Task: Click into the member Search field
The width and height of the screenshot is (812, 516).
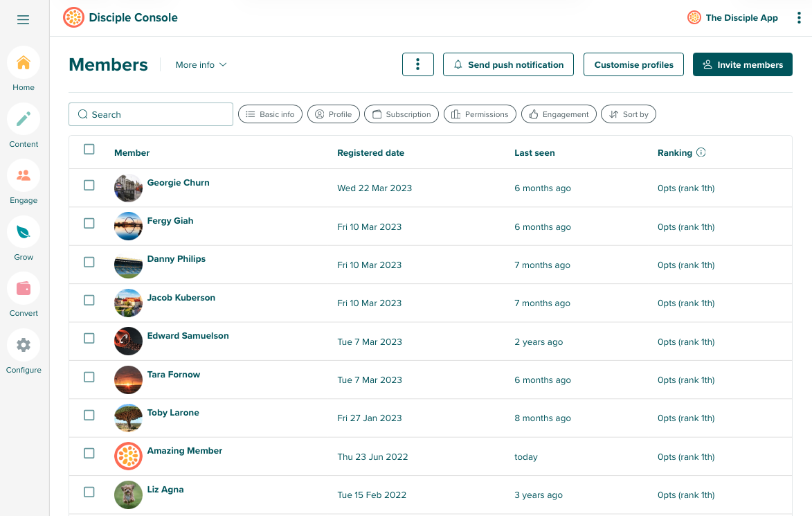Action: [x=151, y=114]
